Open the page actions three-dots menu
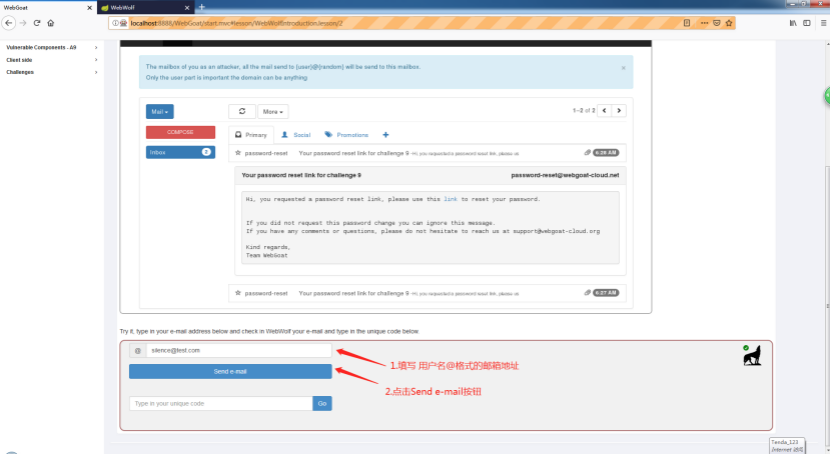Screen dimensions: 832x456 click(704, 23)
